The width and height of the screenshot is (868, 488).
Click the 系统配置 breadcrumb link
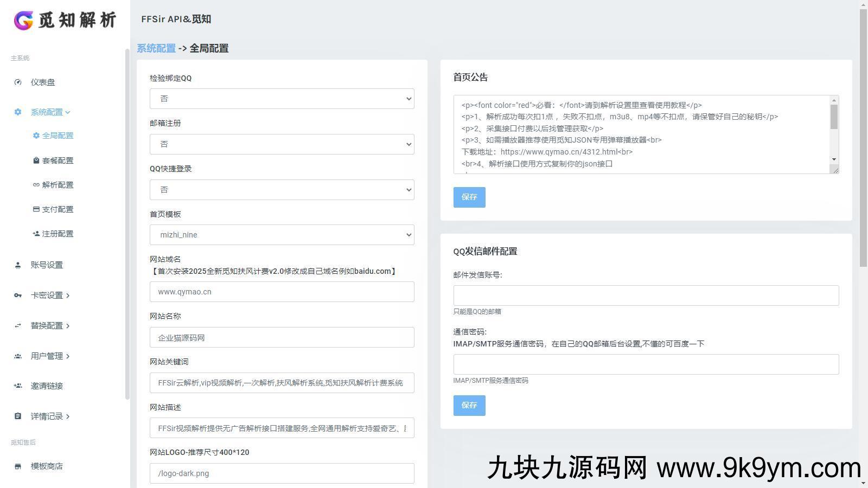coord(156,48)
